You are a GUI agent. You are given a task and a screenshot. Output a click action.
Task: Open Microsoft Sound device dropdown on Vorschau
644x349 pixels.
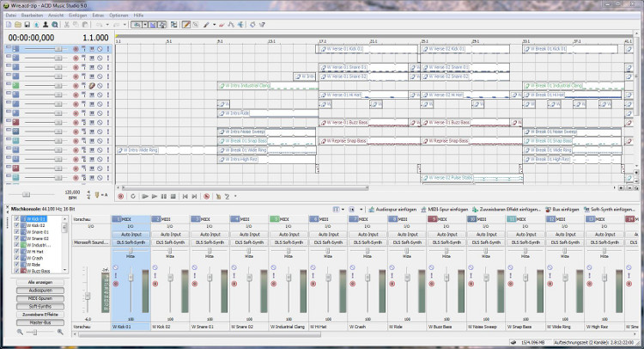91,242
